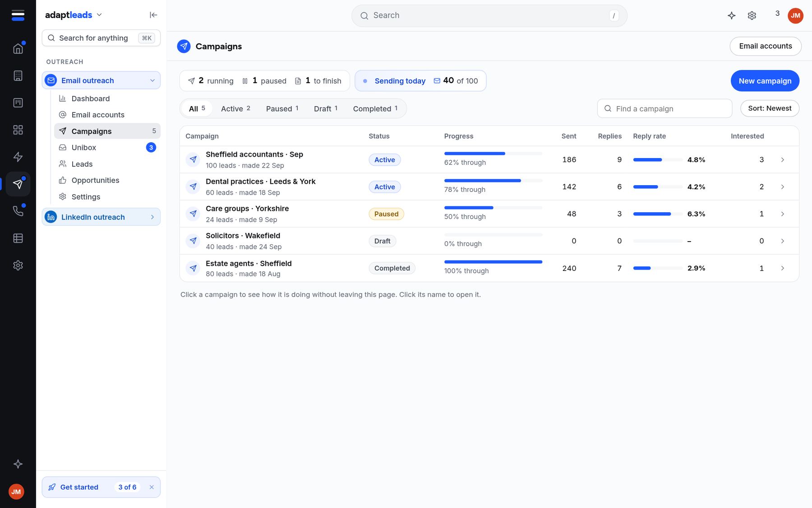Select the paper-plane outreach rail icon

point(18,184)
